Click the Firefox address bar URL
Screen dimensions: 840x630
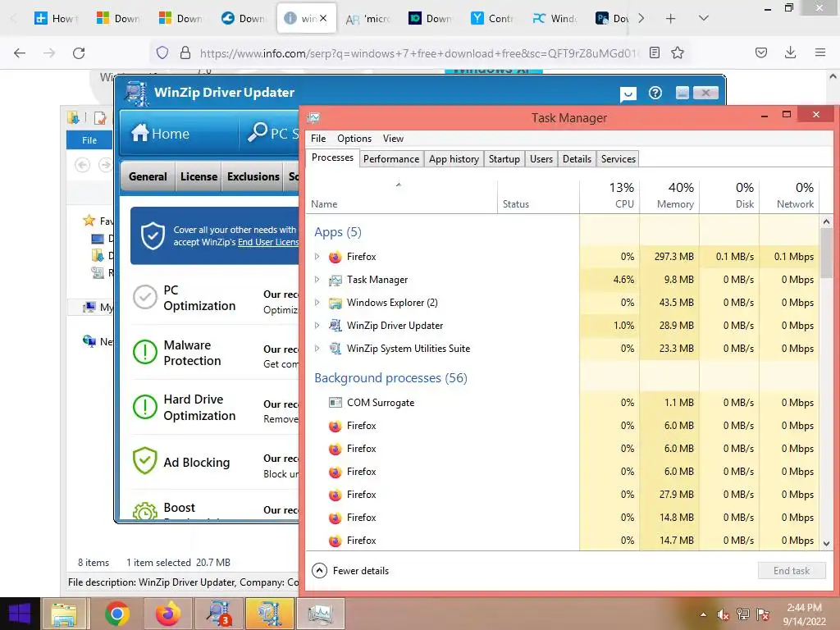point(419,53)
